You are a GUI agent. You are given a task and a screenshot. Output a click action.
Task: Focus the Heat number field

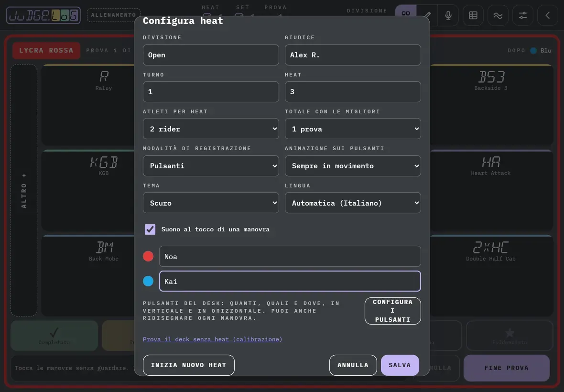click(353, 92)
